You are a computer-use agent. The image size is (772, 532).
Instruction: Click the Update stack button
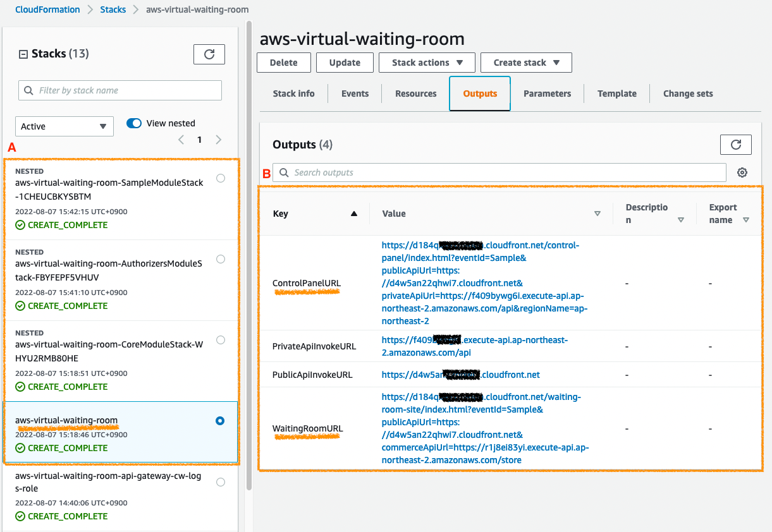(345, 63)
